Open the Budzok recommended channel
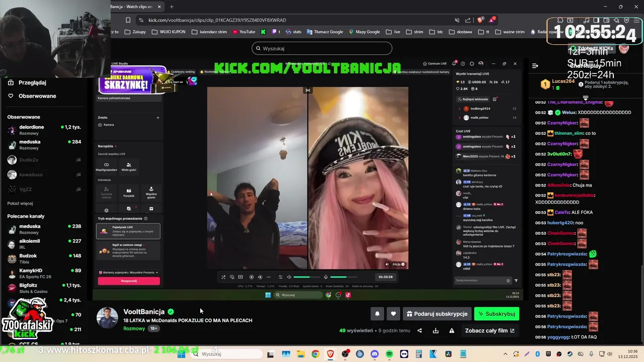Image resolution: width=644 pixels, height=362 pixels. pyautogui.click(x=44, y=258)
